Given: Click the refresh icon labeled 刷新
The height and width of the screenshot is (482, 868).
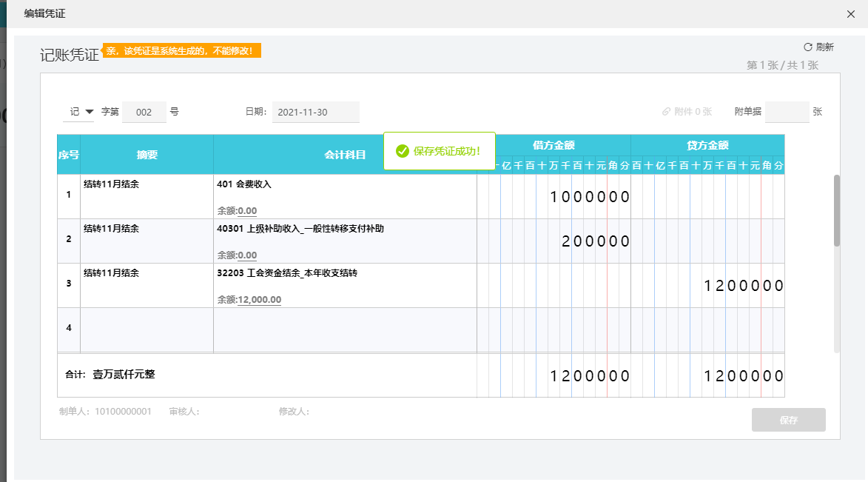Looking at the screenshot, I should (808, 47).
